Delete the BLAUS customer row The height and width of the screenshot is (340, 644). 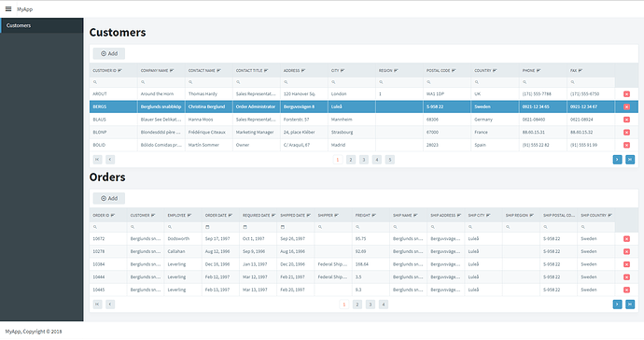626,120
